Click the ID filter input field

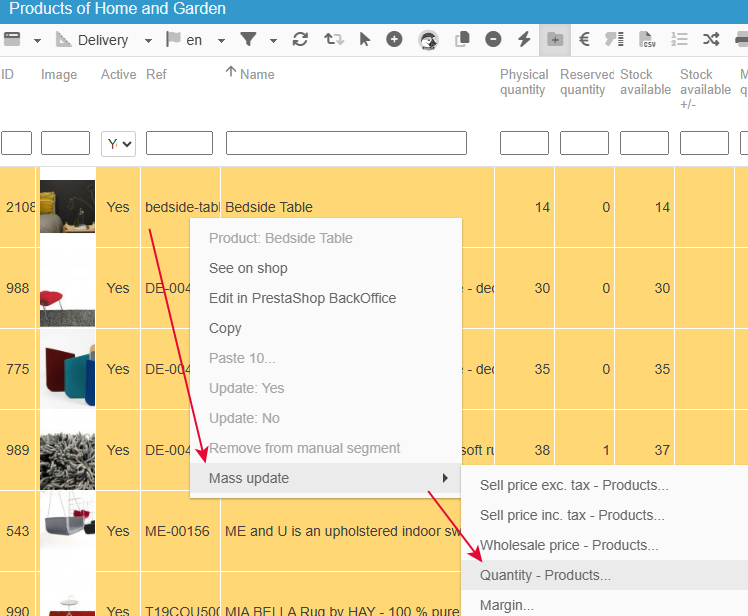[17, 143]
